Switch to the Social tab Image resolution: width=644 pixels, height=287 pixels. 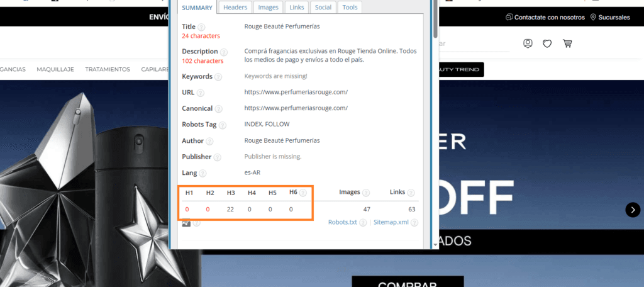[x=323, y=8]
